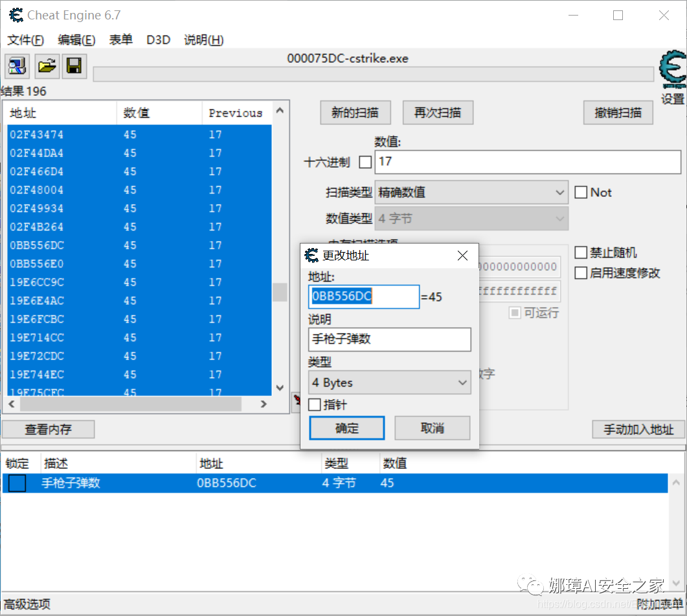The width and height of the screenshot is (687, 616).
Task: Open 扫描类型 精确数值 dropdown
Action: 471,192
